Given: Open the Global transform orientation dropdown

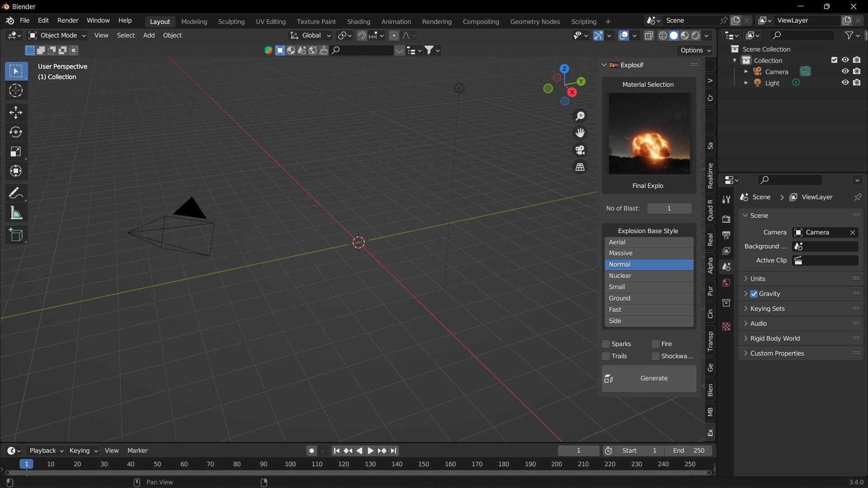Looking at the screenshot, I should click(x=310, y=36).
